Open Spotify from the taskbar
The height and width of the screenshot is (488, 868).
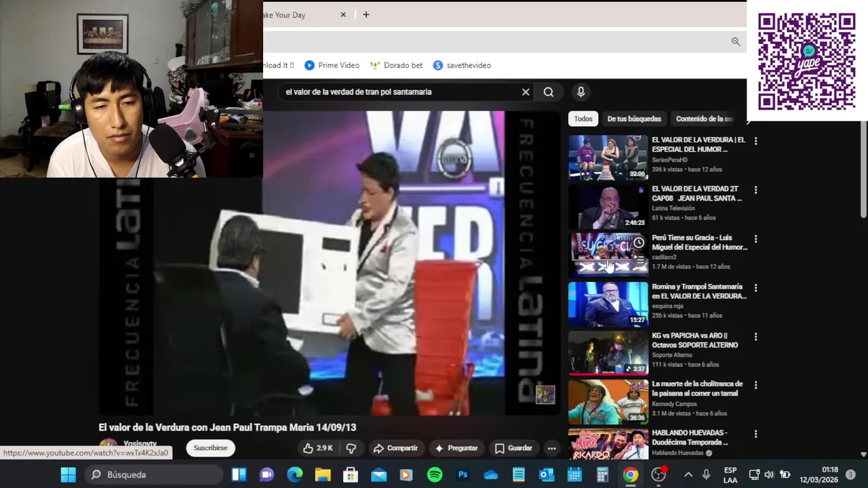[435, 474]
